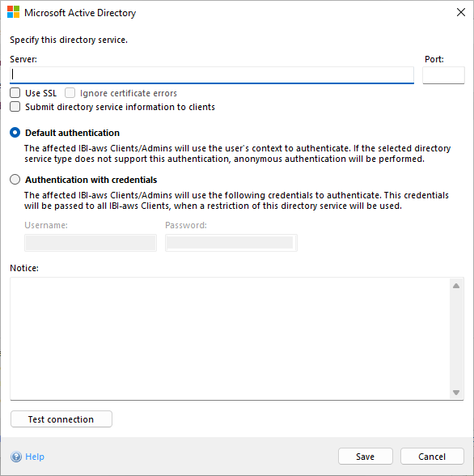Choose Authentication with credentials option
Viewport: 474px width, 476px height.
pos(15,180)
